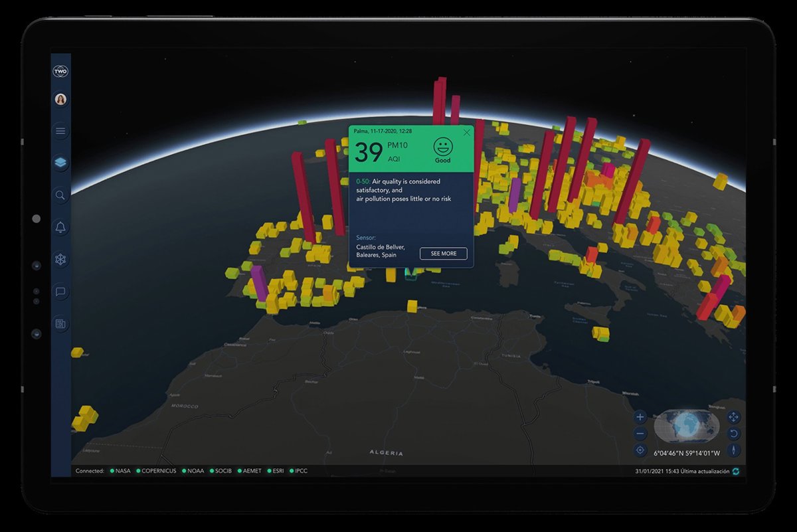Open the search tool in sidebar
Viewport: 797px width, 532px height.
(60, 195)
